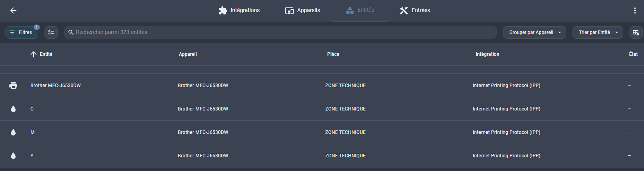Click the ink drop icon for entity C

coord(13,109)
